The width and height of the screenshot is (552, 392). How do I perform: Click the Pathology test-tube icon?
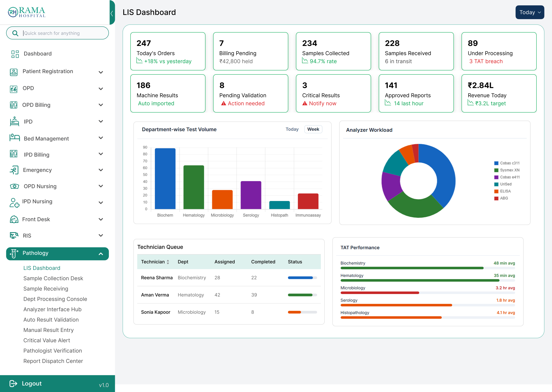click(x=14, y=254)
